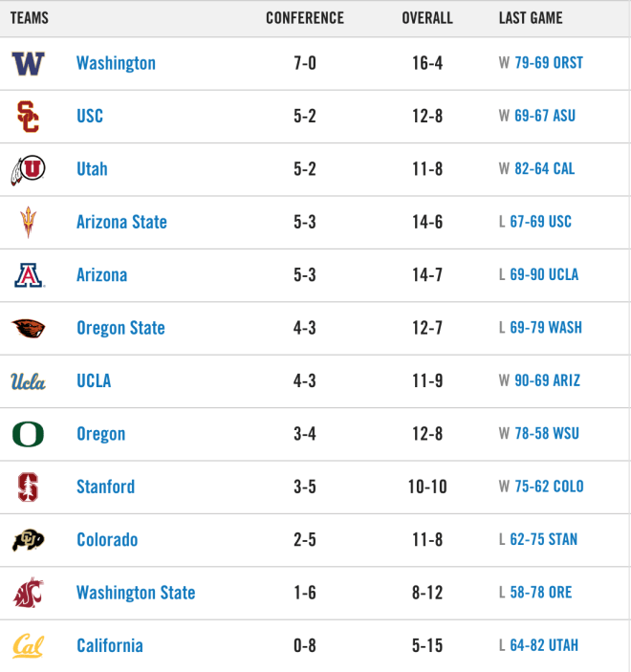
Task: Click the Washington State team name
Action: tap(136, 593)
